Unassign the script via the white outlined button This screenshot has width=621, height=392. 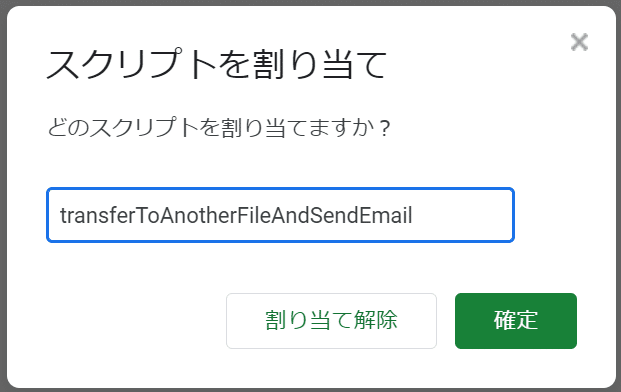(331, 321)
